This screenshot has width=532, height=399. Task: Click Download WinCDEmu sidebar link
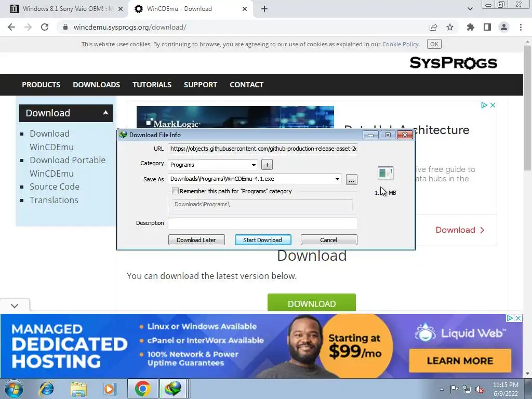[x=51, y=140]
